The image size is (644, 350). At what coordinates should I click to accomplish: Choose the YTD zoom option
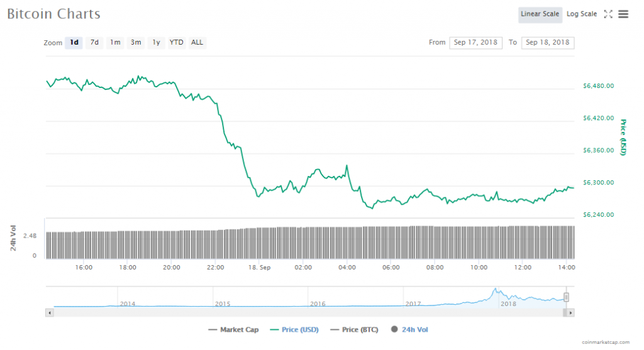(x=177, y=42)
